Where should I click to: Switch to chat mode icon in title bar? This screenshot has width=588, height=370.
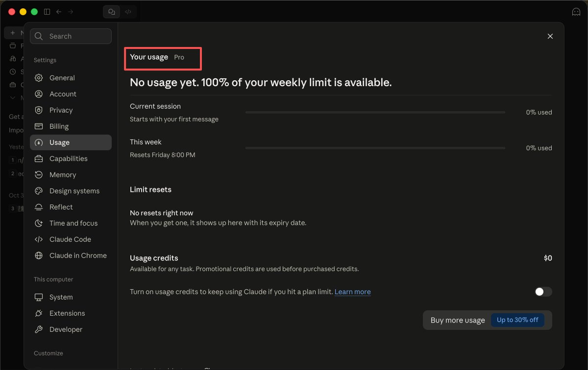pyautogui.click(x=112, y=12)
